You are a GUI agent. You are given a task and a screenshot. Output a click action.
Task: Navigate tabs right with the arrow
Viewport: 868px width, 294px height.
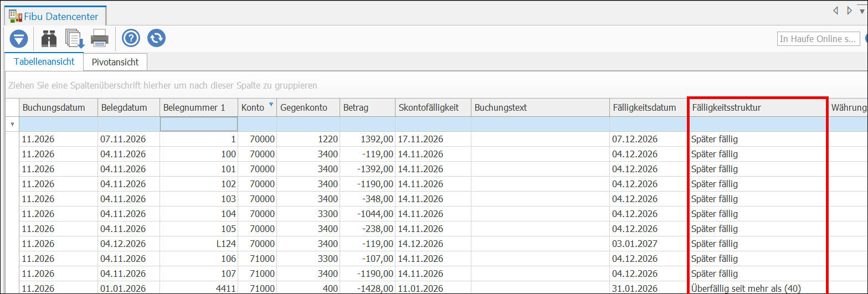coord(850,11)
